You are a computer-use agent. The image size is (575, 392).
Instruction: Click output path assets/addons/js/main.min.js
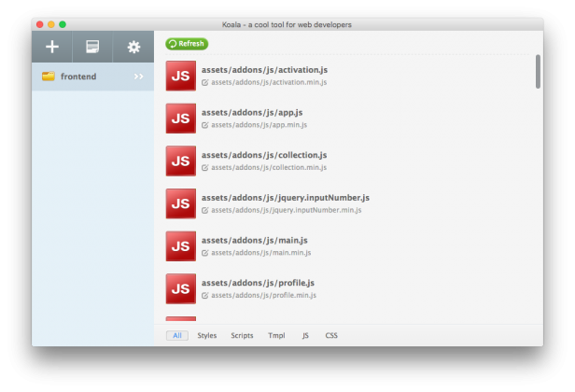click(261, 252)
